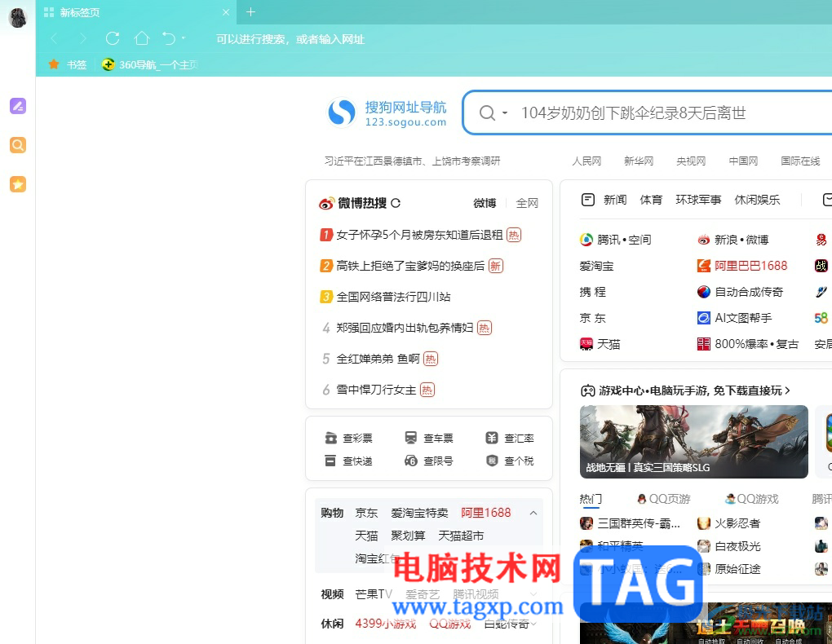The width and height of the screenshot is (832, 644).
Task: Click the address bar input
Action: pos(290,39)
